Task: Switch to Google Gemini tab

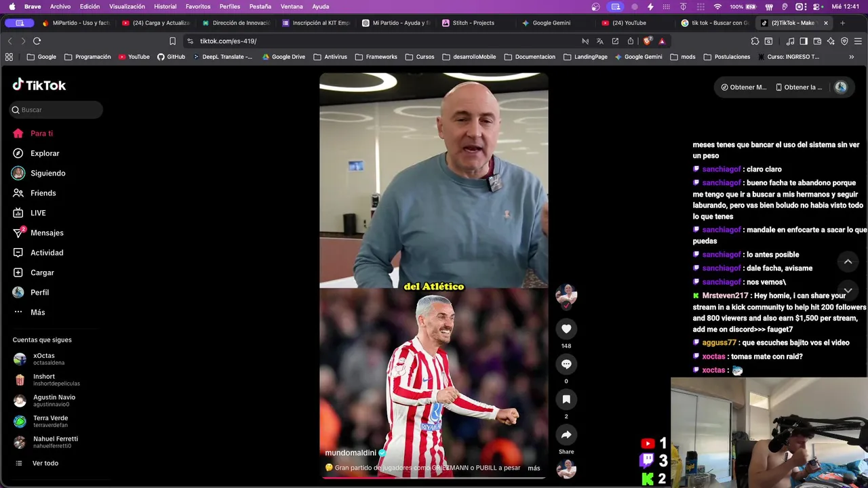Action: click(551, 22)
